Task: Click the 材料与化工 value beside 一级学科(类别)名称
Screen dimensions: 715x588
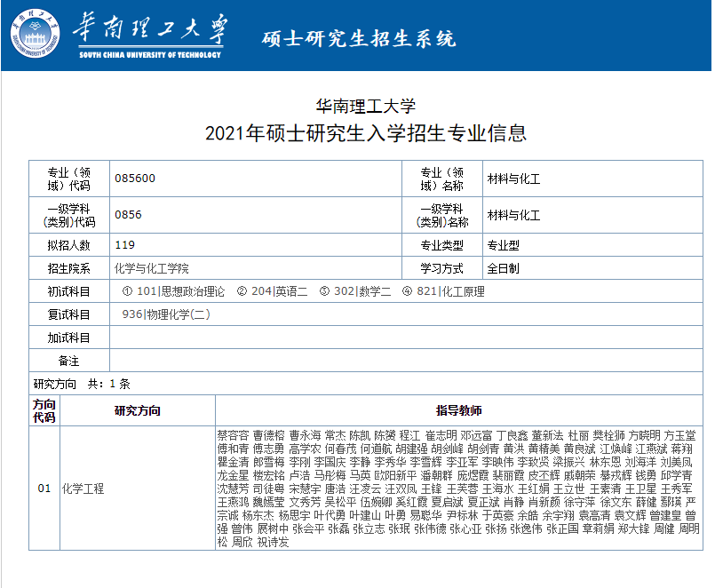Action: pyautogui.click(x=513, y=215)
